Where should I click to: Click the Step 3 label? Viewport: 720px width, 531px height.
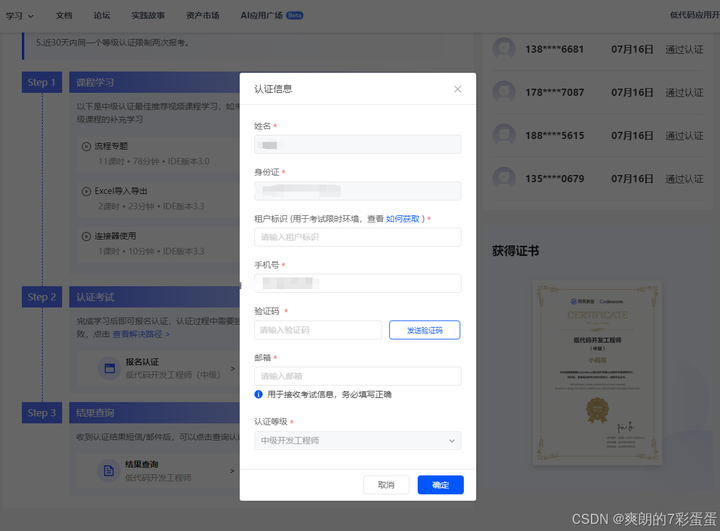coord(42,412)
